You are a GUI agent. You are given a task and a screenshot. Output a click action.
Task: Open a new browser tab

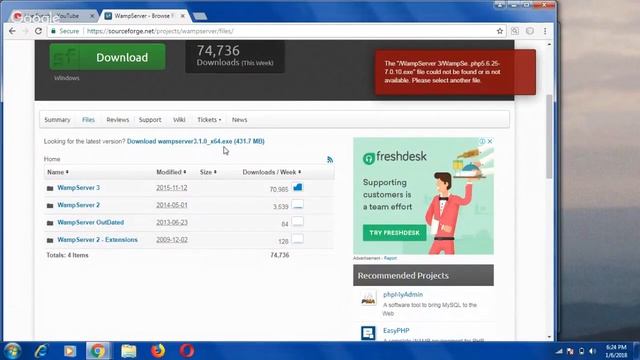(x=200, y=16)
